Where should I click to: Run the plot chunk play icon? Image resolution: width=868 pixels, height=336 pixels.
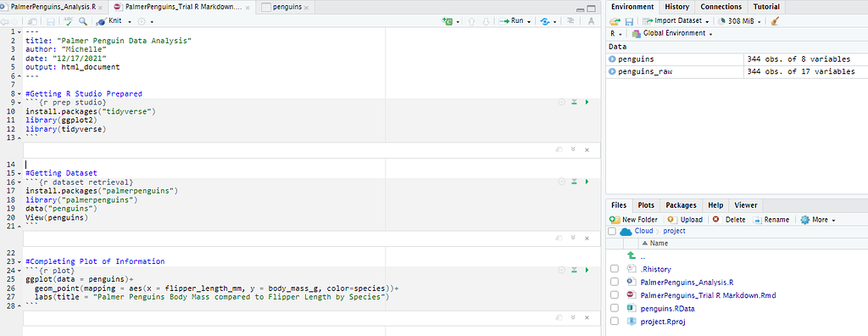coord(587,270)
